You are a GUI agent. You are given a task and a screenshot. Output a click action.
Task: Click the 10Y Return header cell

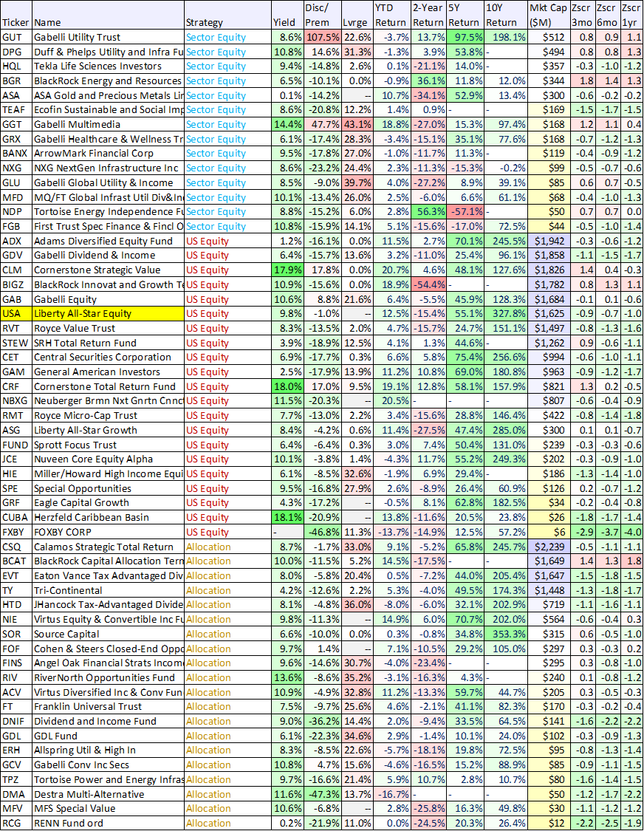(505, 15)
